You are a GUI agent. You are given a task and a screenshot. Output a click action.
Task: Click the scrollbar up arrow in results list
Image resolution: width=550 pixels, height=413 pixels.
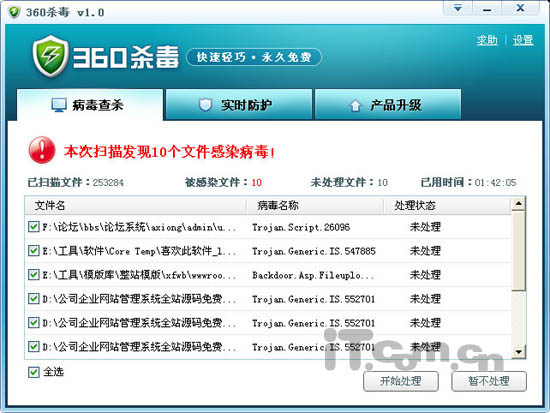point(518,204)
